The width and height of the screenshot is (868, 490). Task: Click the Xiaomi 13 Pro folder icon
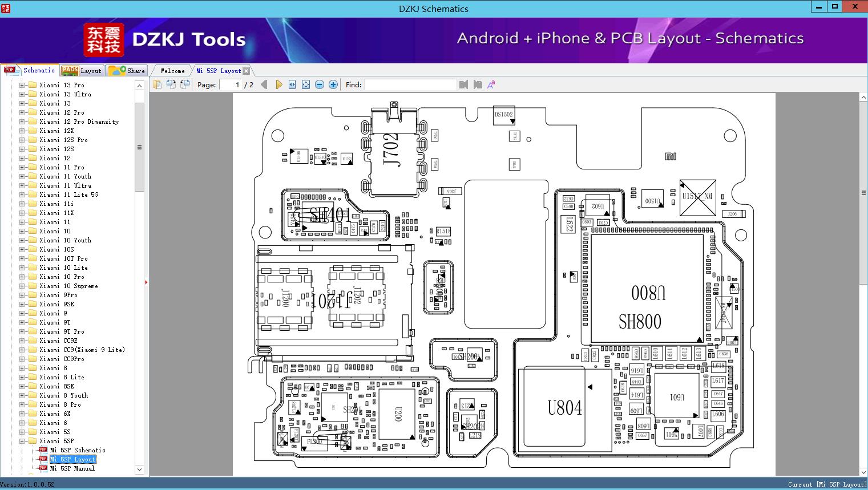click(x=33, y=85)
